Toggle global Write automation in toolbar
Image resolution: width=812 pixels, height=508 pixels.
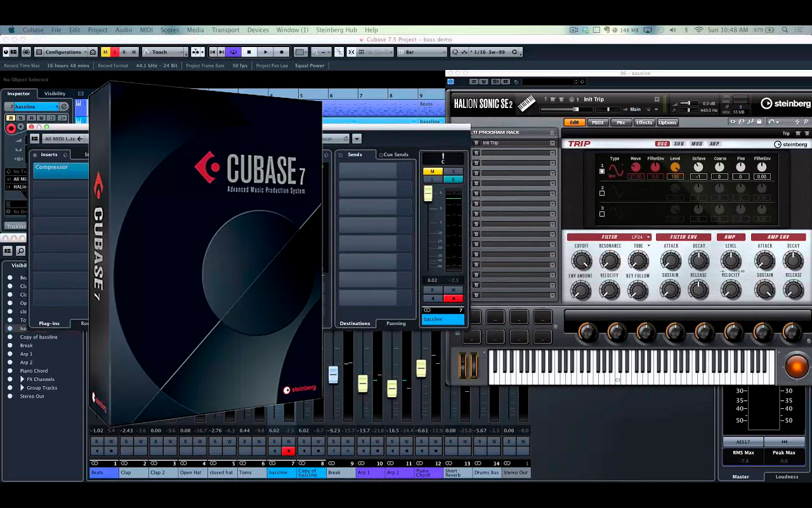point(133,52)
